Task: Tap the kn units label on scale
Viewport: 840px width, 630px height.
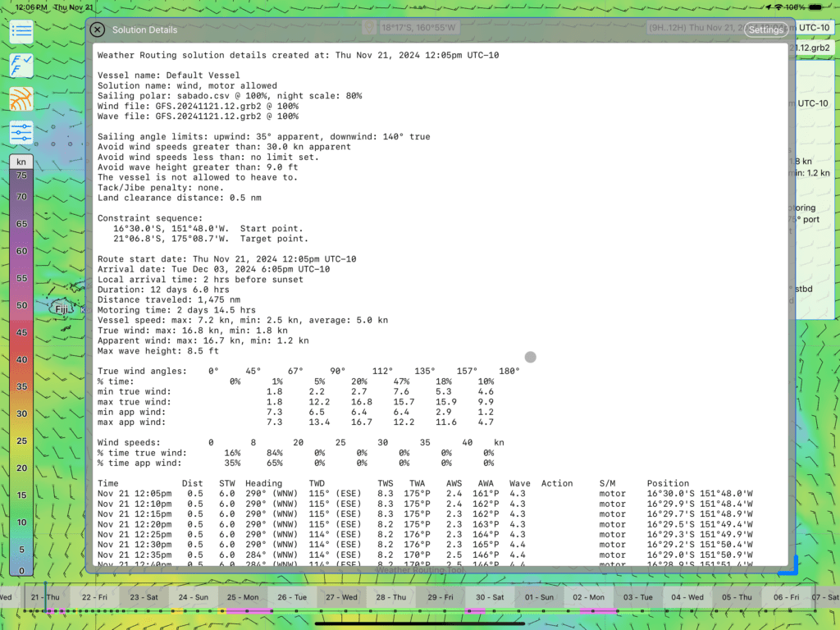Action: pyautogui.click(x=21, y=162)
